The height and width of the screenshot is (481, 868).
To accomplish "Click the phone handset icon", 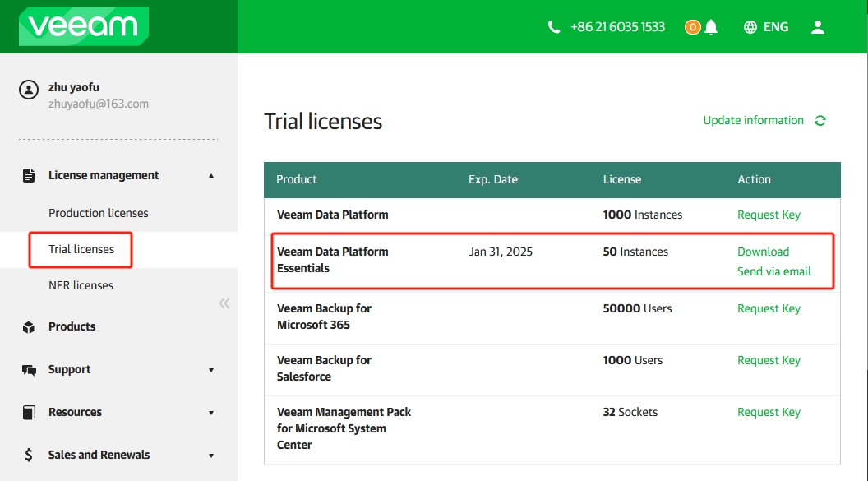I will (x=553, y=27).
